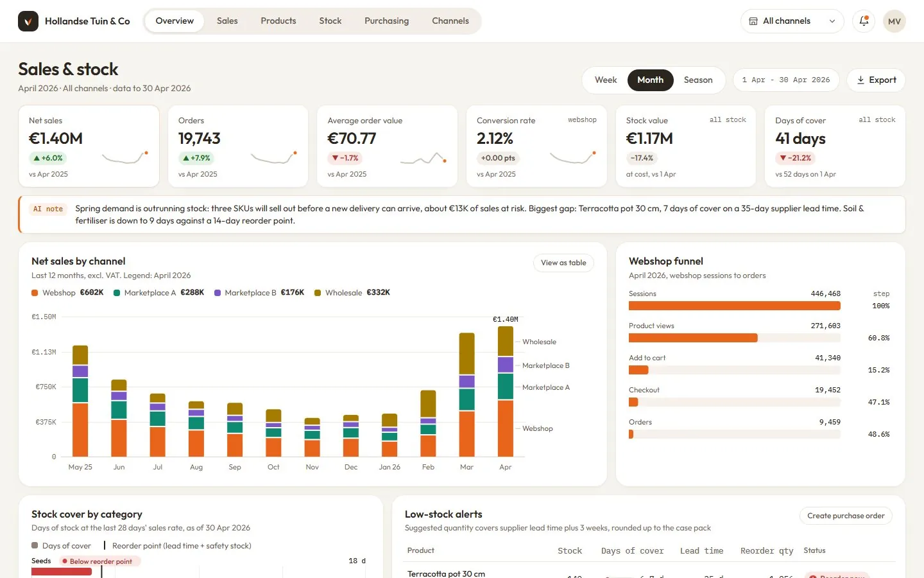Open the notifications bell

pos(864,21)
